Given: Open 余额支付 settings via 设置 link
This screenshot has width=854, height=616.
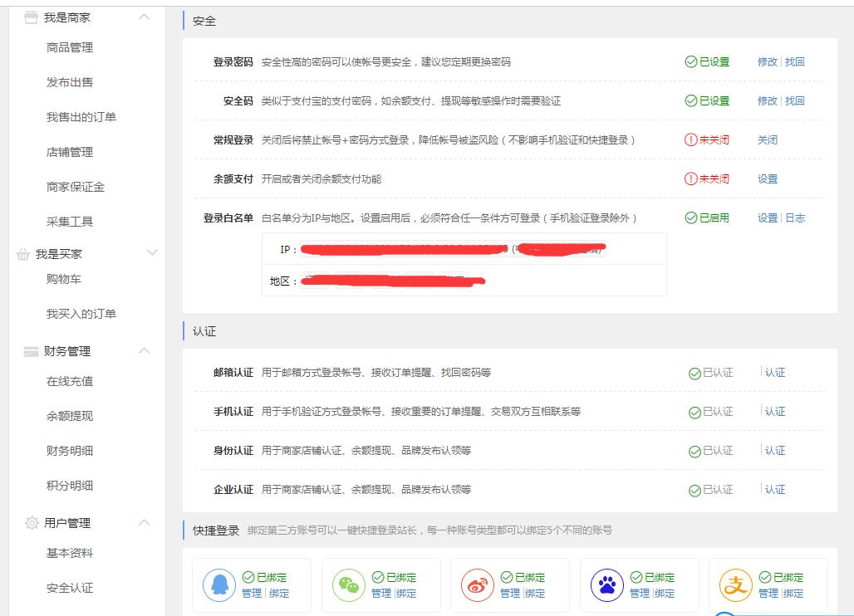Looking at the screenshot, I should (768, 179).
